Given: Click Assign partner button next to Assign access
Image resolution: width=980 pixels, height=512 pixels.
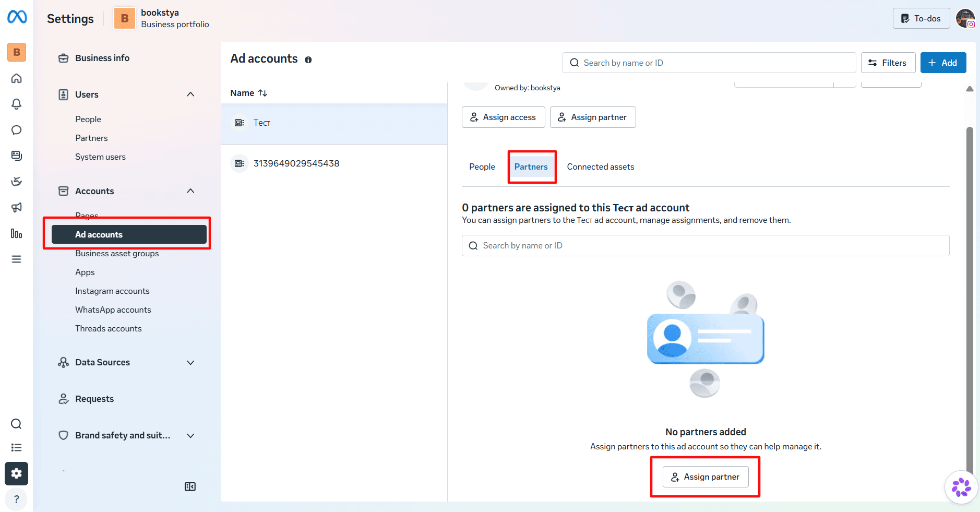Looking at the screenshot, I should click(593, 117).
